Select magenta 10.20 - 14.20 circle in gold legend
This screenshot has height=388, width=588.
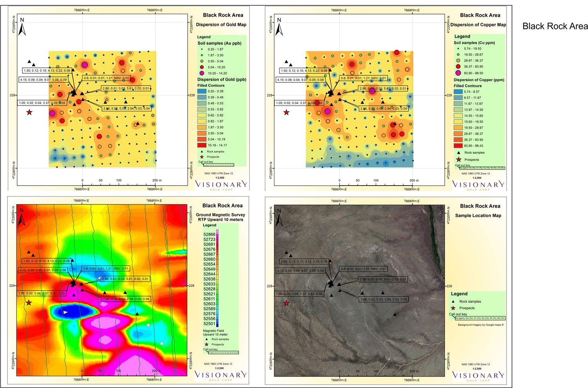[202, 73]
